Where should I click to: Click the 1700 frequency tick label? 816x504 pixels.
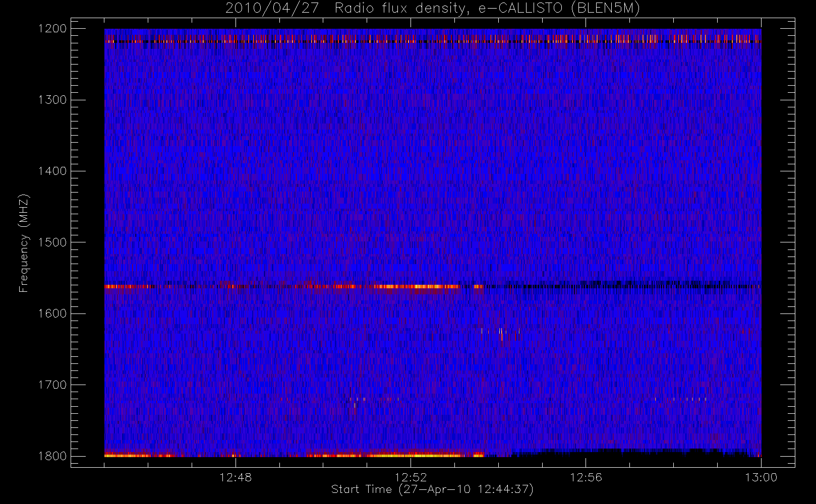pyautogui.click(x=52, y=385)
